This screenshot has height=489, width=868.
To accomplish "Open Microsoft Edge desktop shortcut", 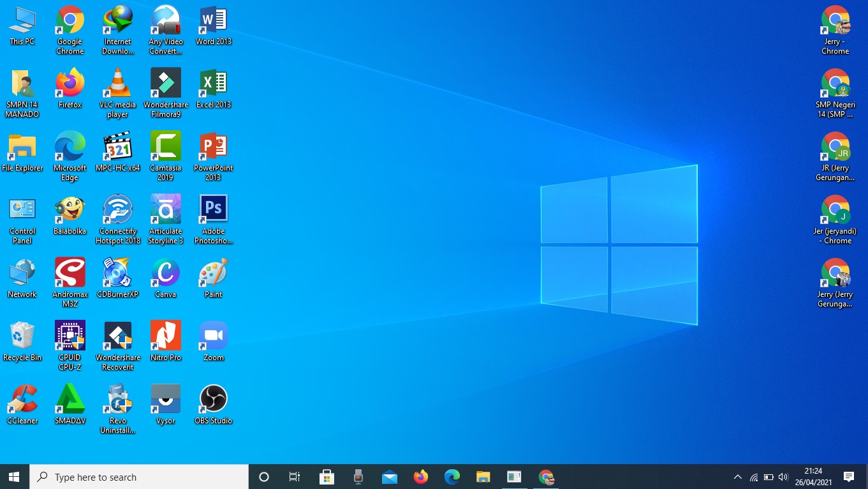I will pyautogui.click(x=70, y=156).
